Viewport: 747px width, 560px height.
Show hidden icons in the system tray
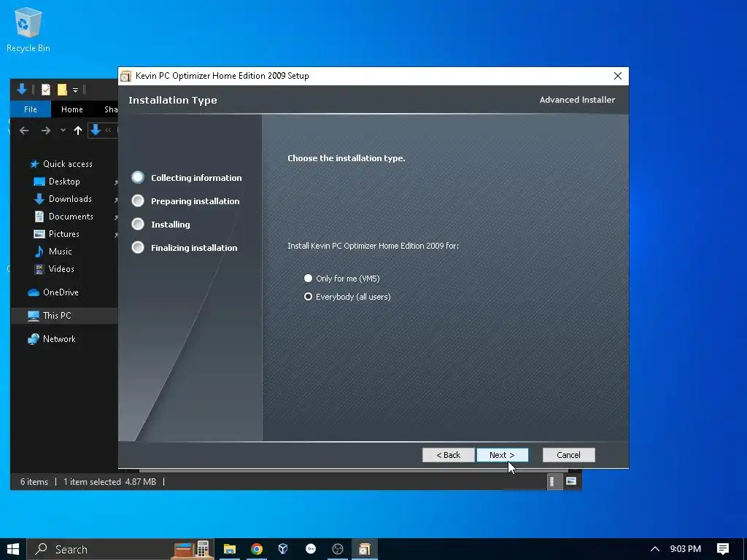(x=655, y=549)
